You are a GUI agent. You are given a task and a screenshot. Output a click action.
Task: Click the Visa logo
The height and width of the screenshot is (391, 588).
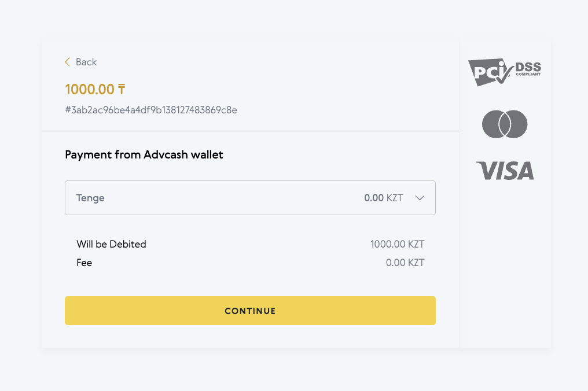505,171
